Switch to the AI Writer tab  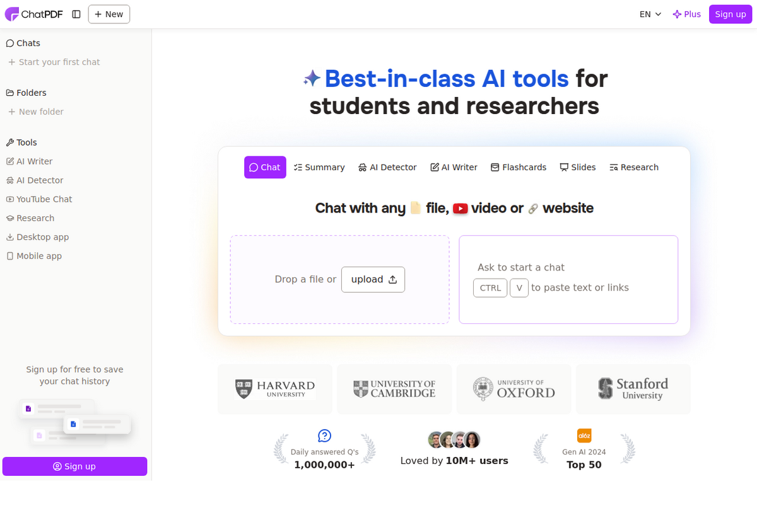[x=454, y=167]
